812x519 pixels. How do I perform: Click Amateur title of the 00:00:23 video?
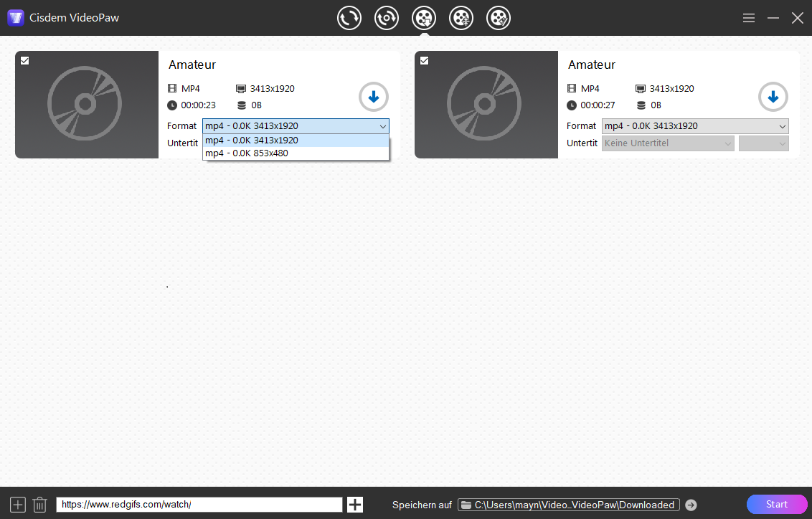pyautogui.click(x=192, y=65)
